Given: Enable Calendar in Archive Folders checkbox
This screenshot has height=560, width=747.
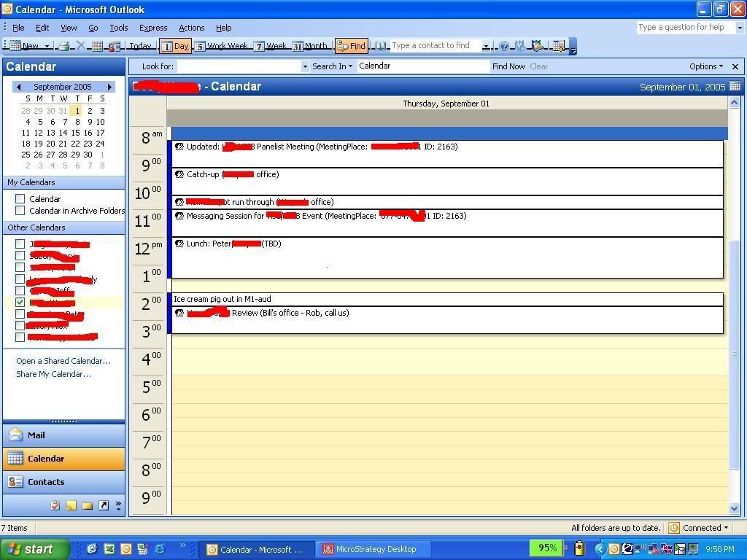Looking at the screenshot, I should coord(20,211).
